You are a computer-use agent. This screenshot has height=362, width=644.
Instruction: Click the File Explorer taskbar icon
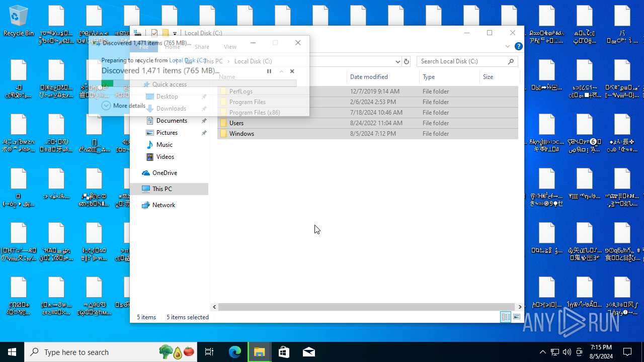coord(260,352)
